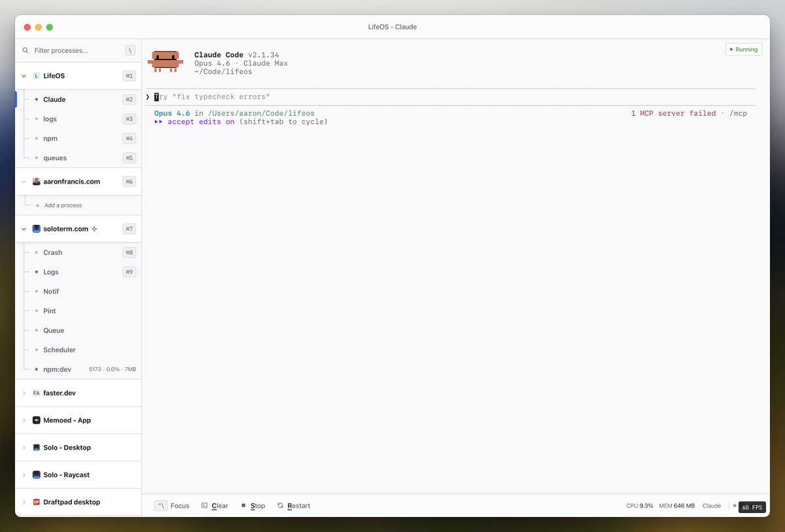Screen dimensions: 785x532
Task: Click the search magnifier icon
Action: tap(26, 50)
